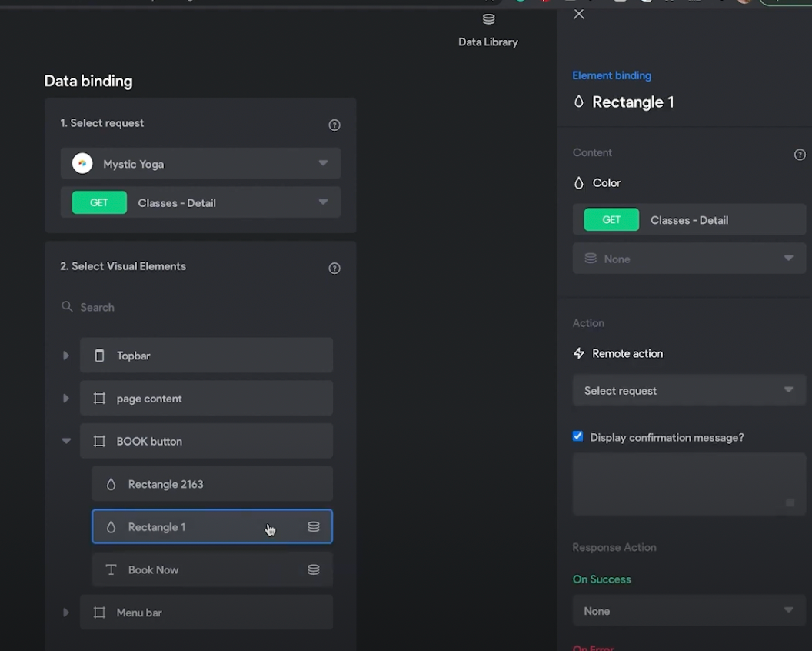Click the GET Classes - Detail binding row

[x=689, y=220]
